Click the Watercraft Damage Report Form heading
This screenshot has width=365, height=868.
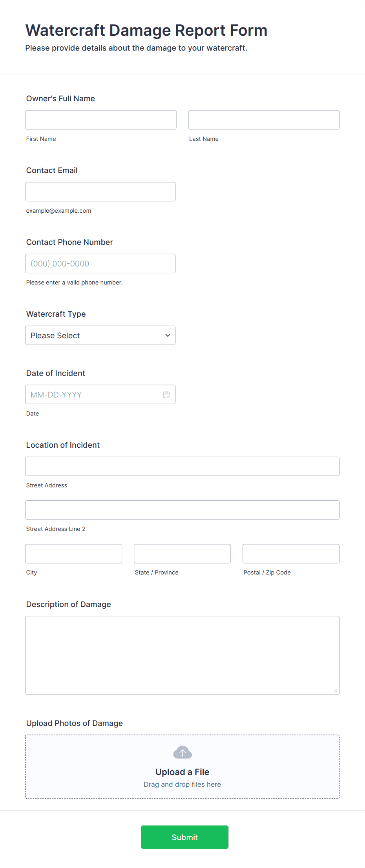click(146, 30)
